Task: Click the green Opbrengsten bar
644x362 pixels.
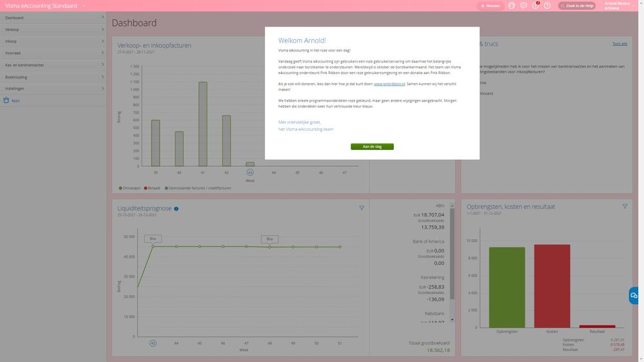Action: (x=507, y=287)
